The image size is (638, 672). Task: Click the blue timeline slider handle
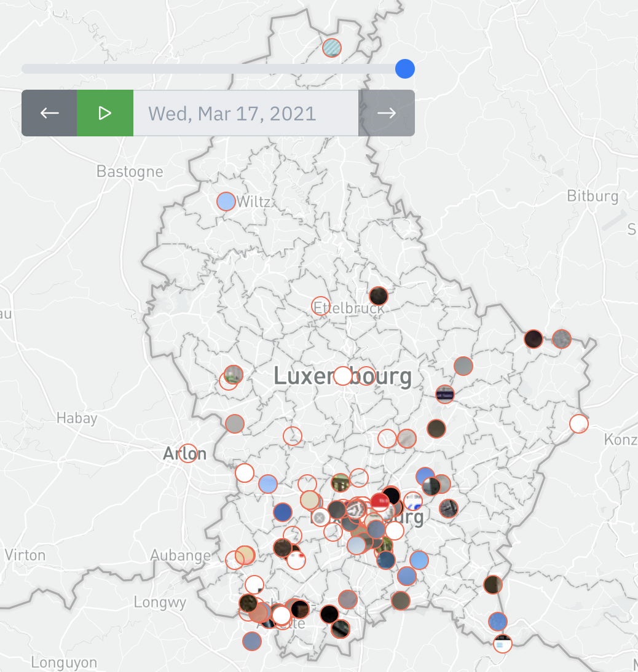(404, 69)
